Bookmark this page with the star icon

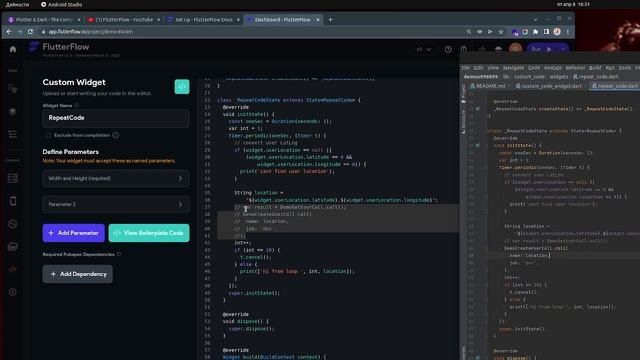pyautogui.click(x=501, y=31)
